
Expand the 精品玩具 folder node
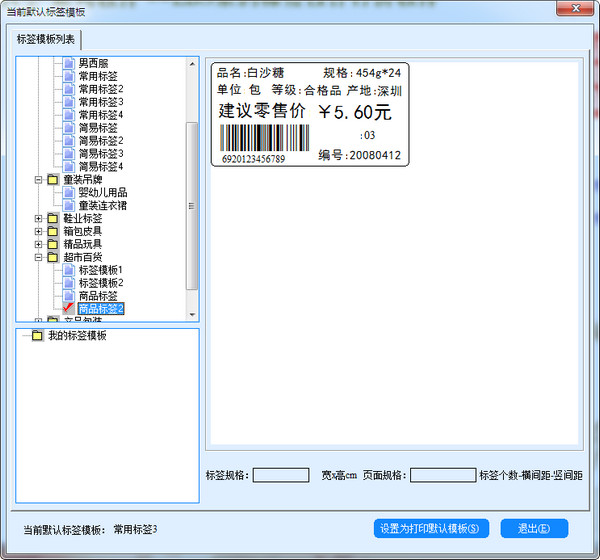coord(38,244)
